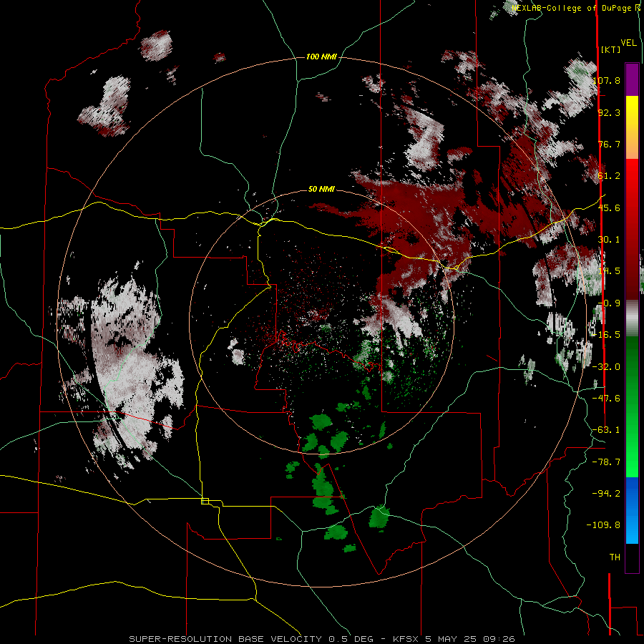
Task: Click the -94.2 velocity scale value
Action: tap(607, 493)
